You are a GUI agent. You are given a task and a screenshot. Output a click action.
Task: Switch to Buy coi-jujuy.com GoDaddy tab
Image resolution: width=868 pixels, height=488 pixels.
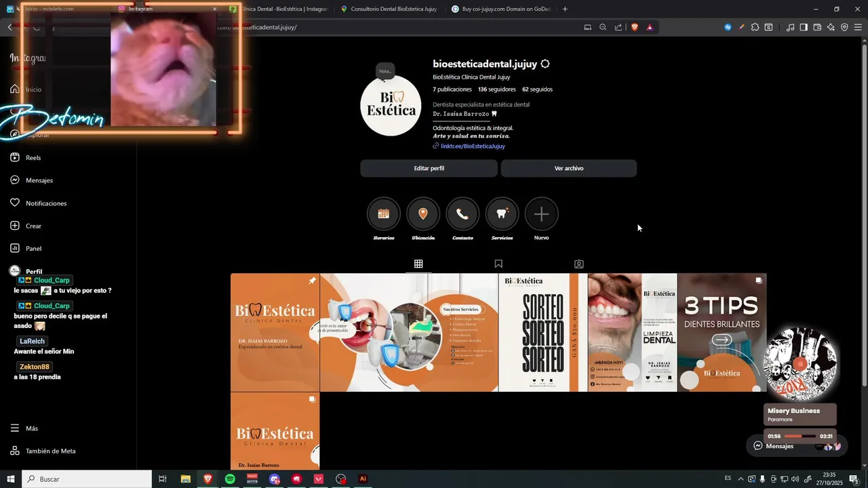[502, 9]
